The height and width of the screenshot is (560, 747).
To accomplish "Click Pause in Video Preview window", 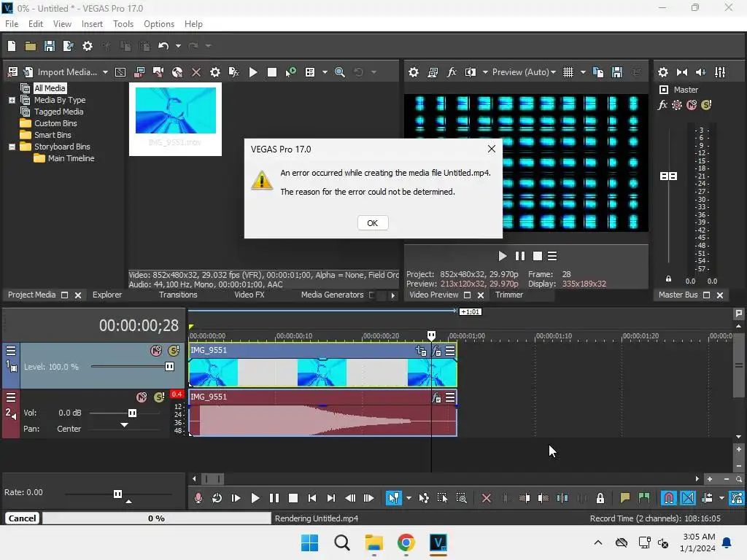I will click(519, 256).
